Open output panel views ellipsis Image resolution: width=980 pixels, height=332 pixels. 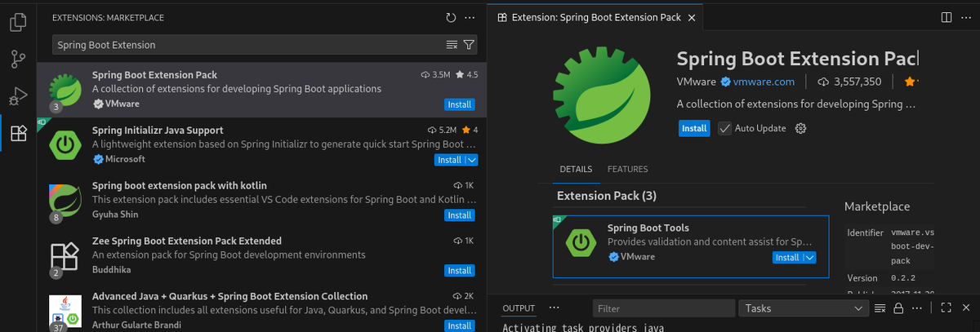pos(555,308)
